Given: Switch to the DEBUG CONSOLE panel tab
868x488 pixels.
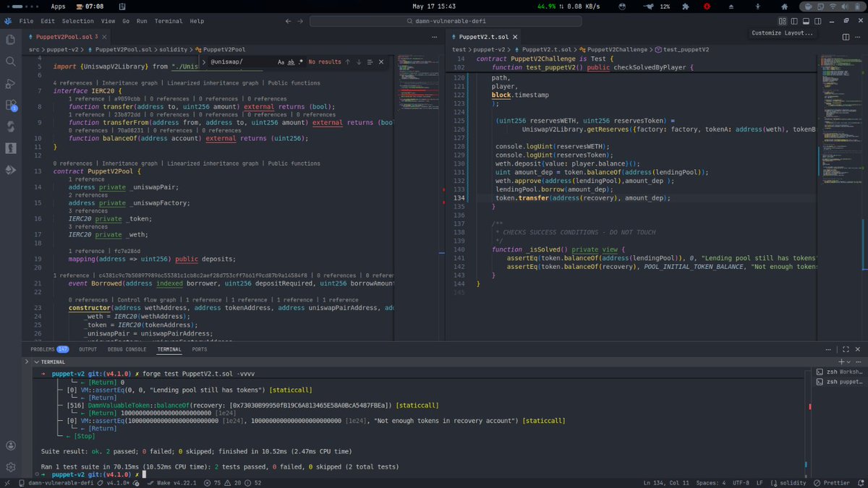Looking at the screenshot, I should click(x=127, y=349).
